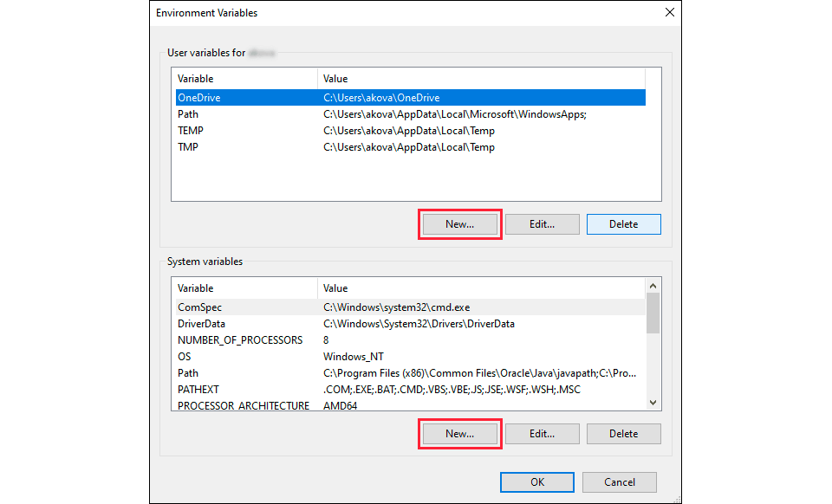The image size is (832, 504).
Task: Dismiss the dialog with Cancel
Action: point(619,481)
